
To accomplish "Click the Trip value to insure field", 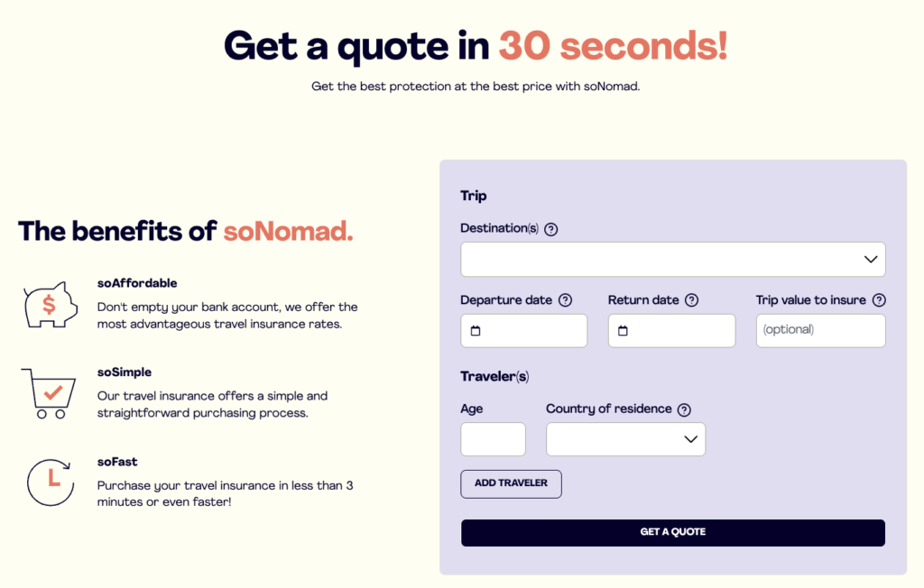I will [x=820, y=330].
